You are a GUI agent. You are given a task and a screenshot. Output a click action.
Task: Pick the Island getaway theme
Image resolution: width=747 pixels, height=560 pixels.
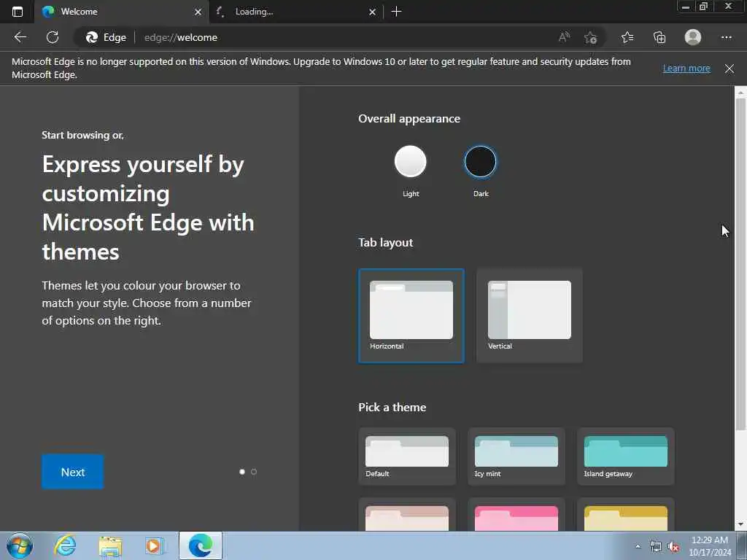pos(625,456)
